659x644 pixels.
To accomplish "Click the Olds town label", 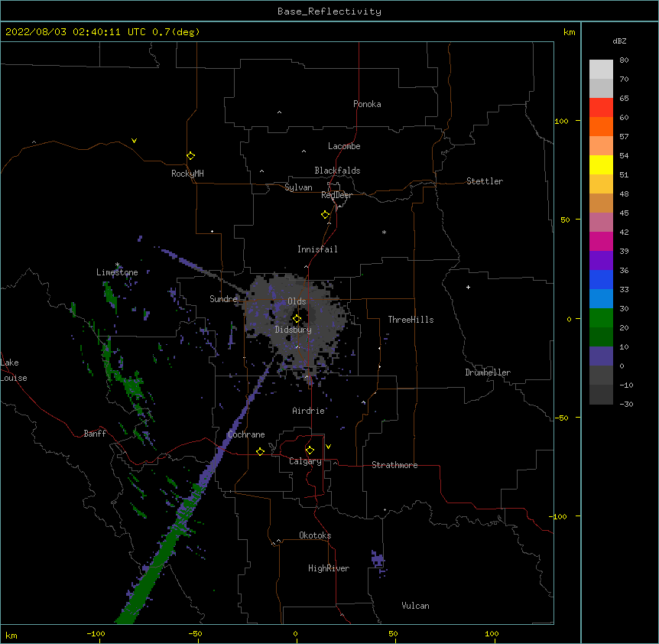I will (297, 301).
